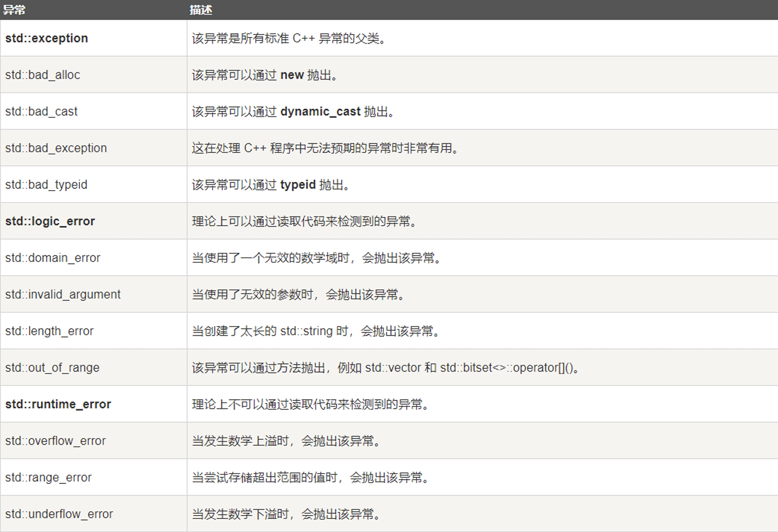Screen dimensions: 778x532
Task: Select the std::domain_error cell
Action: 93,258
